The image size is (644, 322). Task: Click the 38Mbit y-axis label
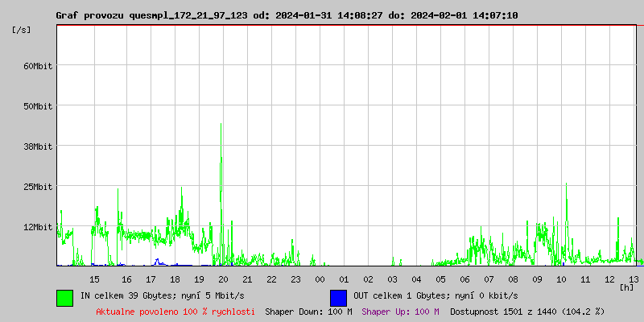(37, 147)
